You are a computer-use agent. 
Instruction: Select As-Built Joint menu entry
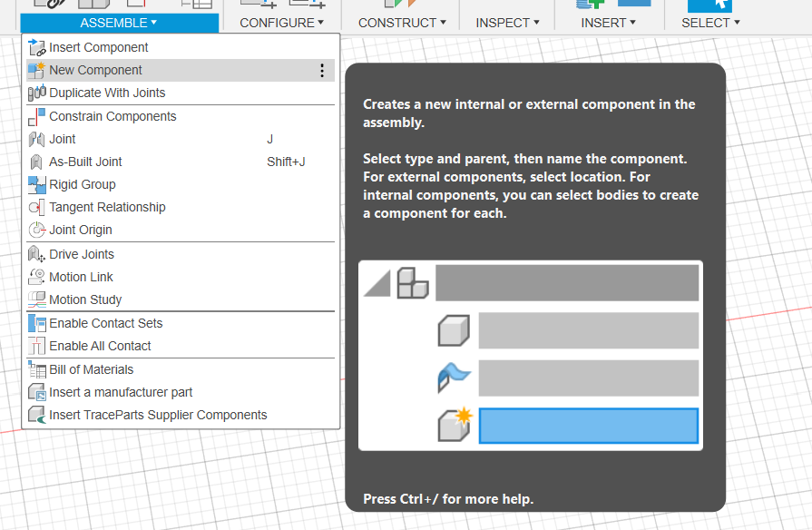[x=85, y=162]
